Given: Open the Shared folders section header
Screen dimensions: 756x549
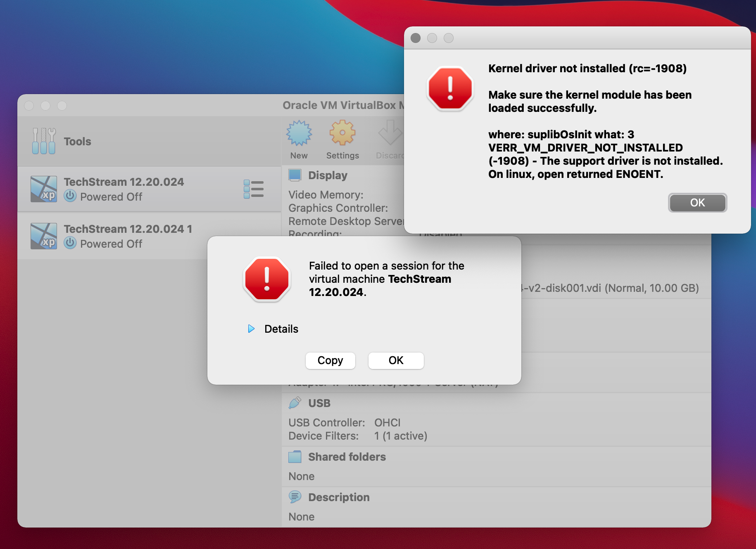Looking at the screenshot, I should [x=347, y=457].
